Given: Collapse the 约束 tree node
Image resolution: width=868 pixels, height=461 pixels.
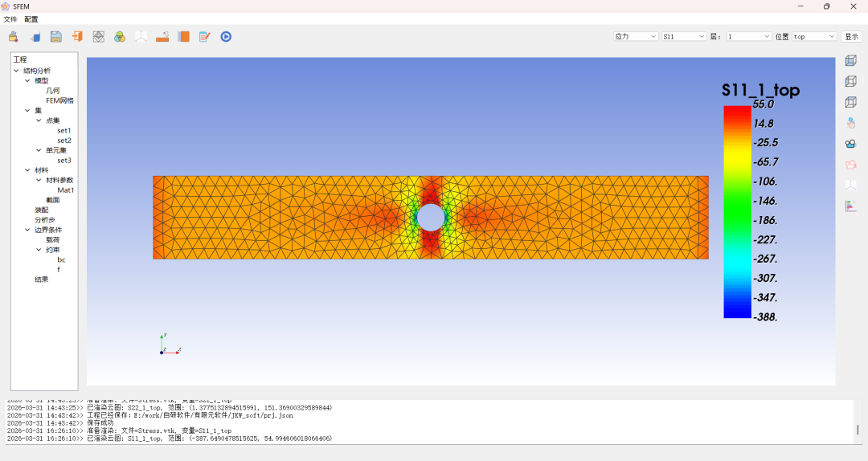Looking at the screenshot, I should click(39, 250).
